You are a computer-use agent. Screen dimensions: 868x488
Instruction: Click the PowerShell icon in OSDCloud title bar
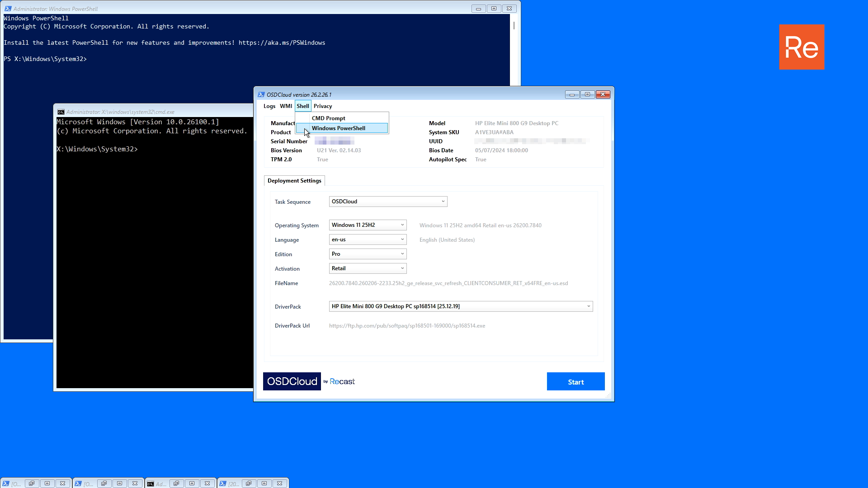tap(261, 94)
